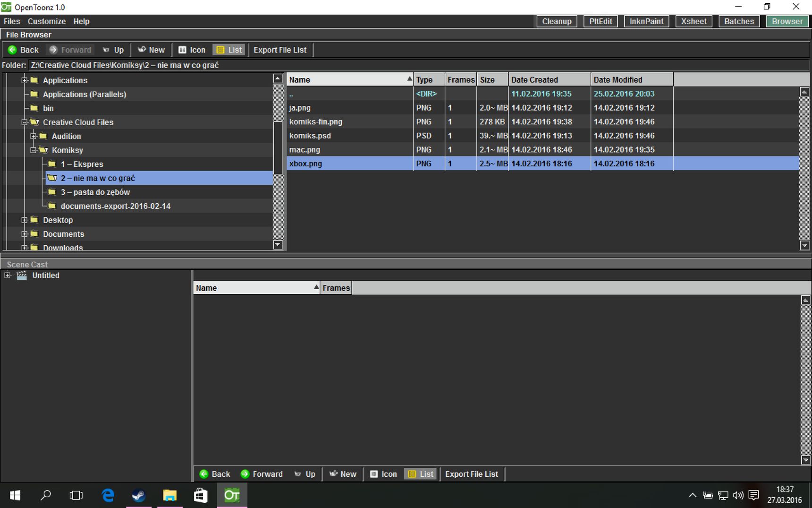The height and width of the screenshot is (508, 812).
Task: Create New item in Scene Cast
Action: click(x=343, y=474)
